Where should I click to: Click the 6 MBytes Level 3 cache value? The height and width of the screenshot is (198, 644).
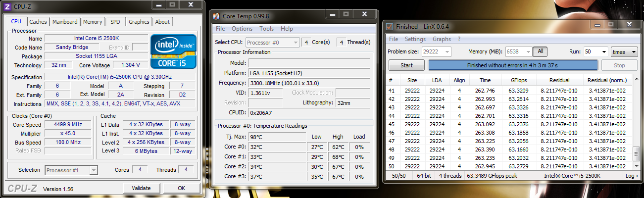pyautogui.click(x=146, y=151)
